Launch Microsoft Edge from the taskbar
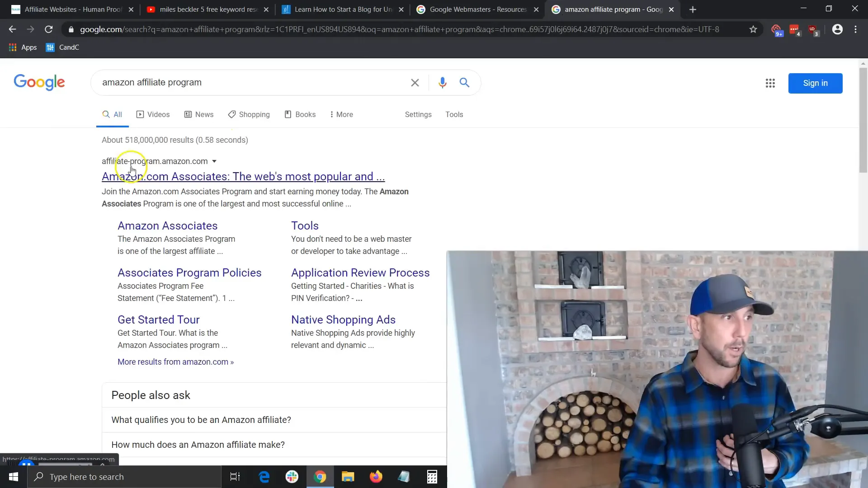The width and height of the screenshot is (868, 488). [x=264, y=477]
